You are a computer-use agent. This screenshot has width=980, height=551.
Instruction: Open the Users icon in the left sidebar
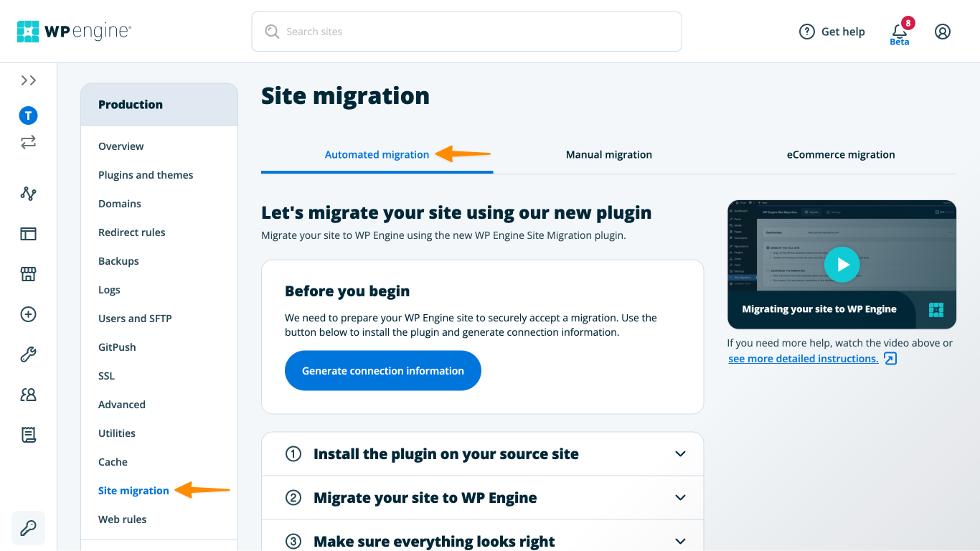pos(28,394)
